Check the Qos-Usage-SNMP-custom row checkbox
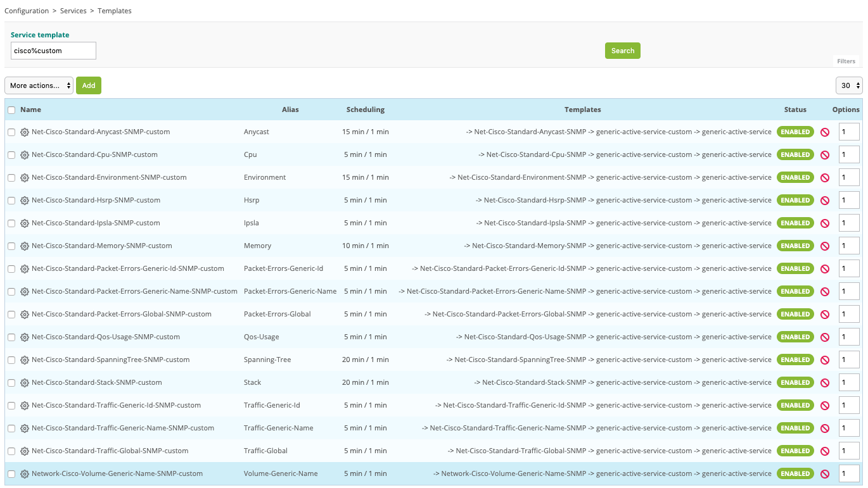Viewport: 868px width, 488px height. [11, 337]
